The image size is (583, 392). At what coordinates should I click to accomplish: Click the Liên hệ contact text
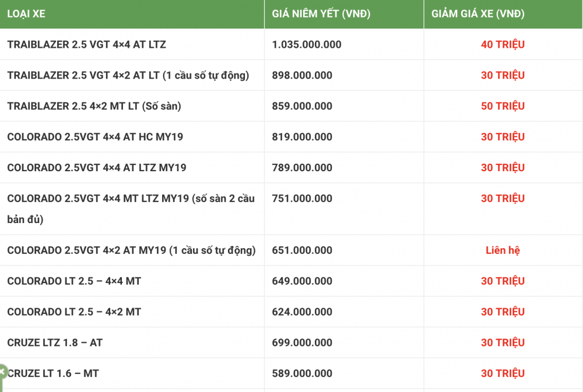(x=503, y=250)
